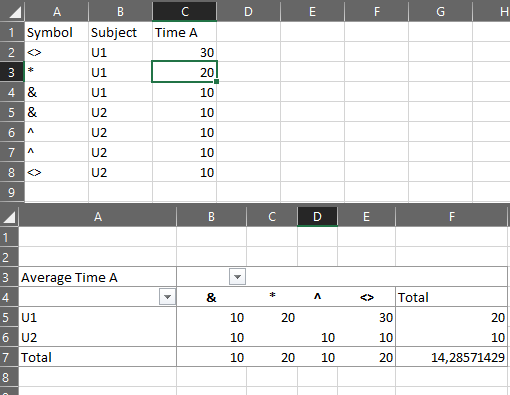This screenshot has width=510, height=395.
Task: Click the 'Total' pivot column heading
Action: [x=452, y=297]
